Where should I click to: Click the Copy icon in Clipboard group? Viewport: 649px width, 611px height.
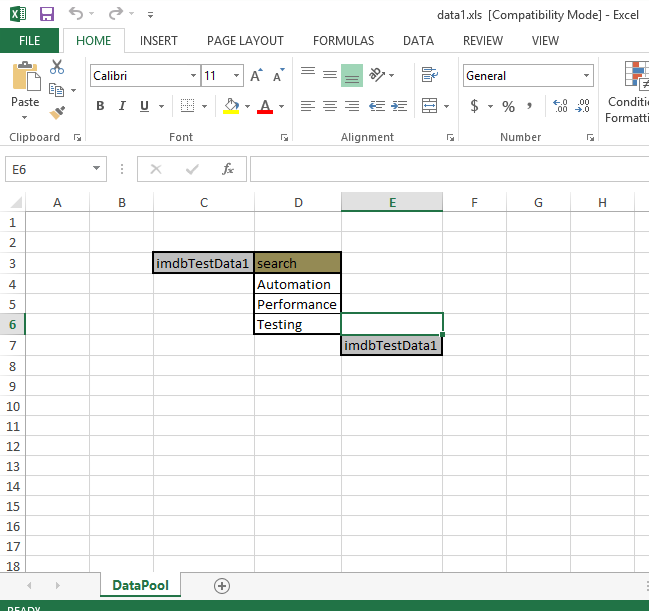56,90
